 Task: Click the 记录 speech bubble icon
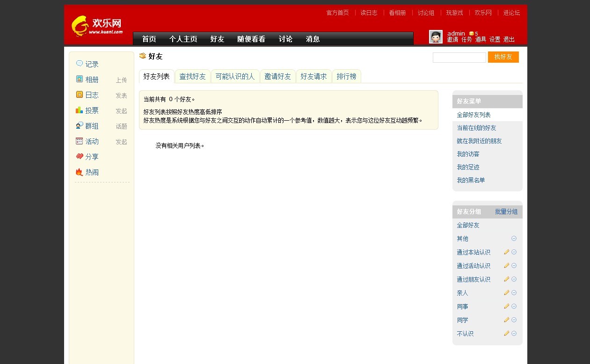[x=80, y=64]
